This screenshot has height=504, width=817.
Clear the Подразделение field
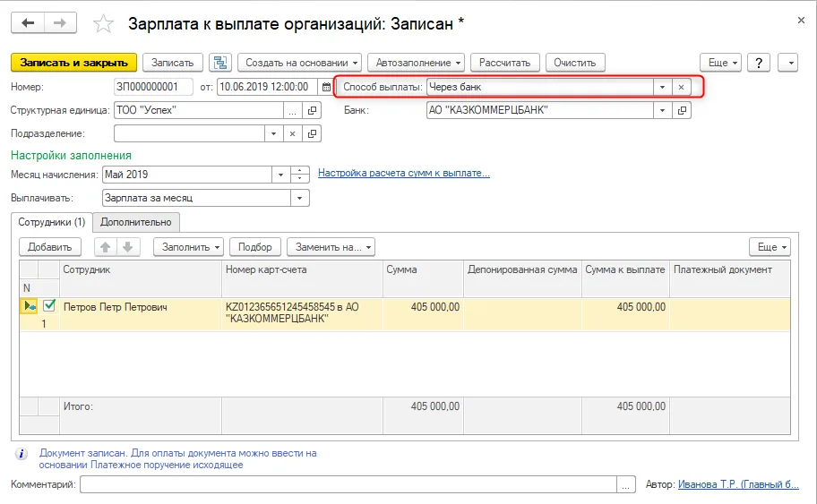tap(293, 133)
